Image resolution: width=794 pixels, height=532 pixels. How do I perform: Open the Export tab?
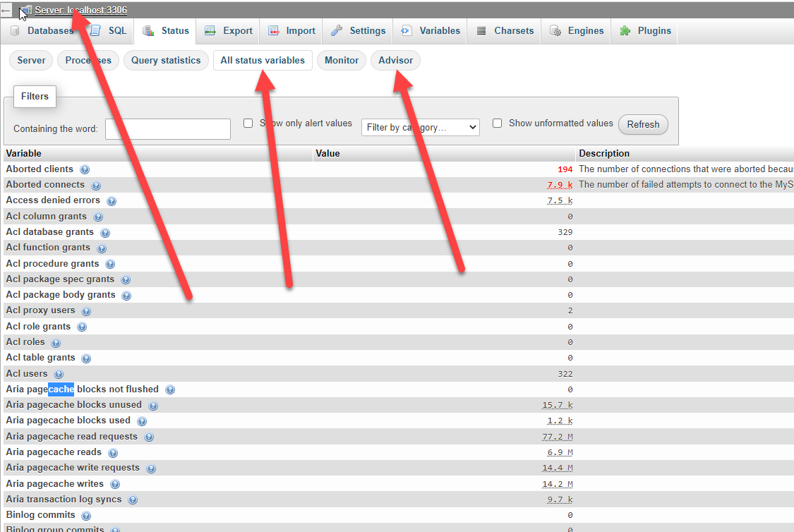(x=229, y=31)
